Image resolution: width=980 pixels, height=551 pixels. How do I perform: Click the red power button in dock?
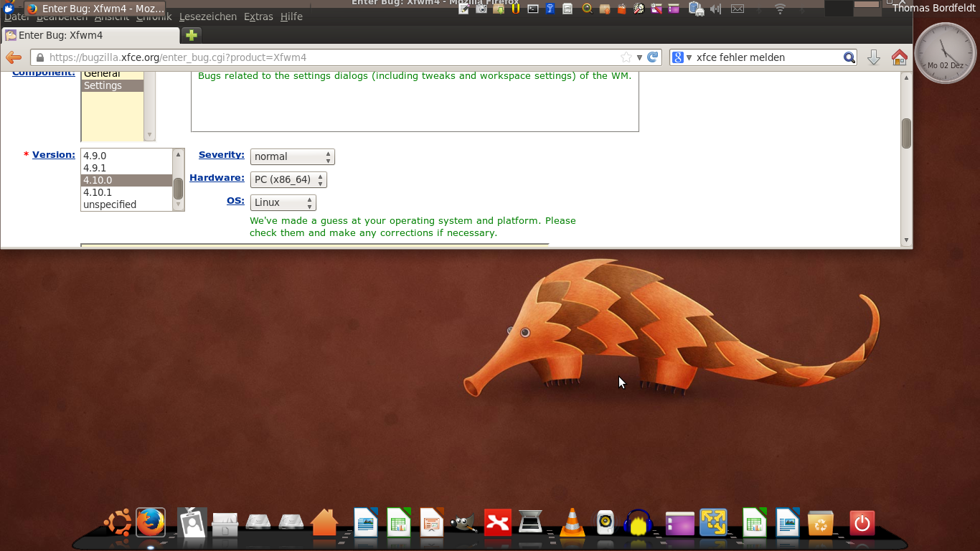point(862,523)
